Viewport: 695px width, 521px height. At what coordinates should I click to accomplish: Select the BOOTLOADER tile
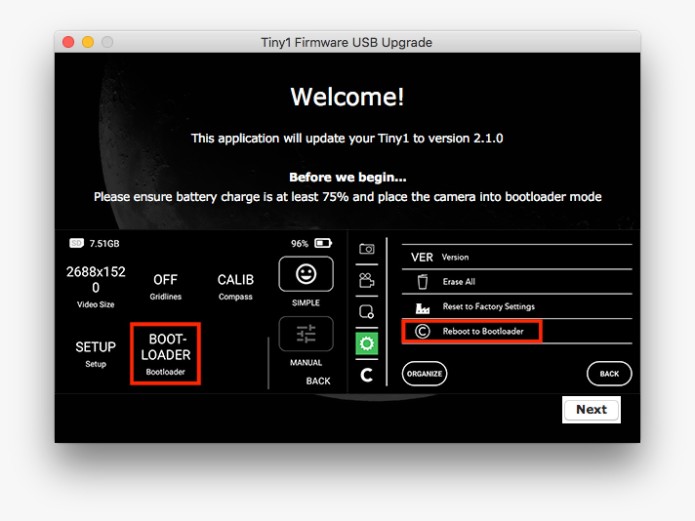pyautogui.click(x=166, y=353)
